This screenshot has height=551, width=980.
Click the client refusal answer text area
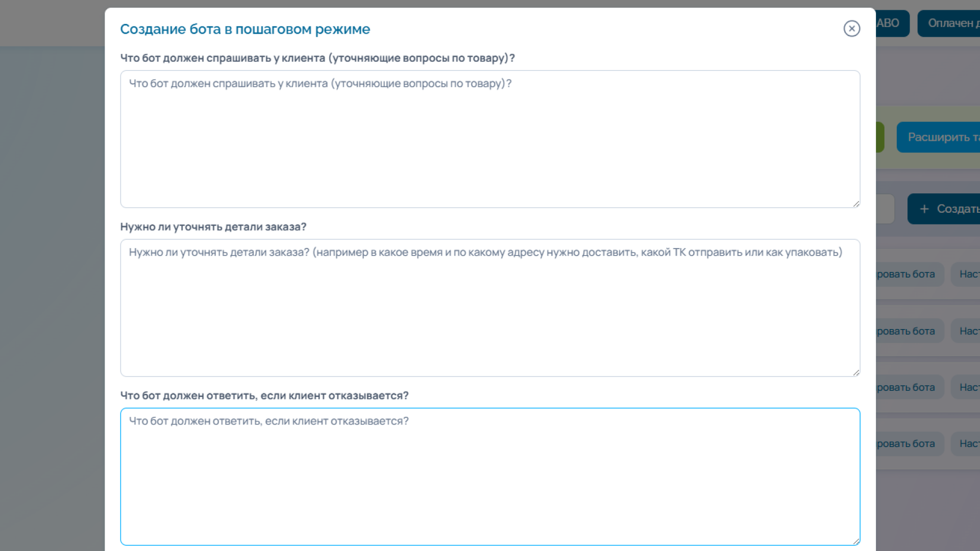tap(490, 477)
